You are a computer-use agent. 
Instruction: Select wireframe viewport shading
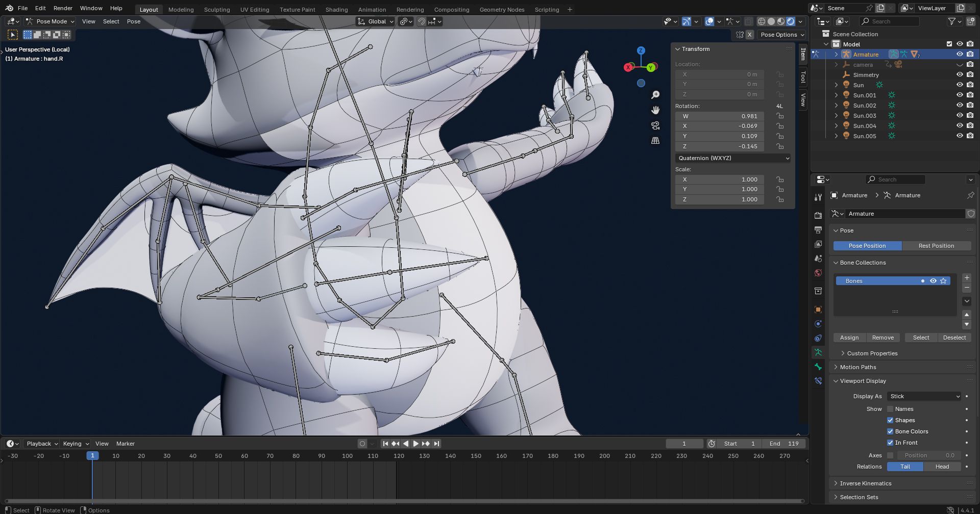[x=762, y=21]
